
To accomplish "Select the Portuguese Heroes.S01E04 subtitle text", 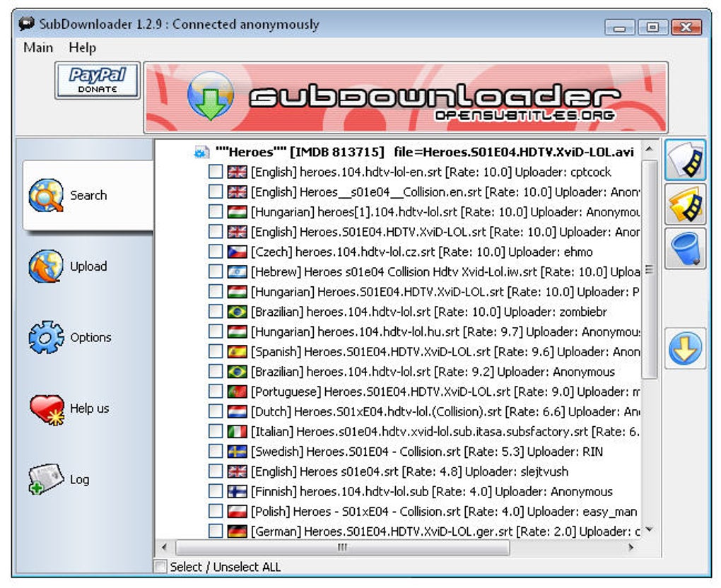I will click(445, 392).
